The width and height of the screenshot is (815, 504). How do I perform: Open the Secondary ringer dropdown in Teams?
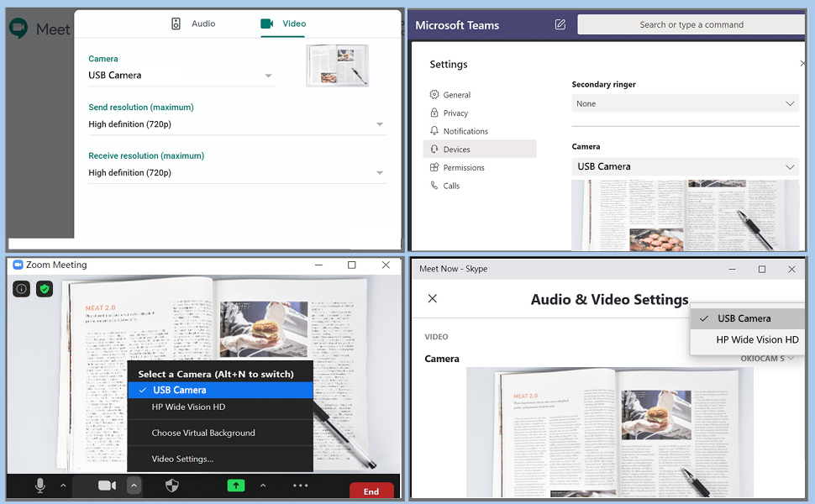pos(684,102)
